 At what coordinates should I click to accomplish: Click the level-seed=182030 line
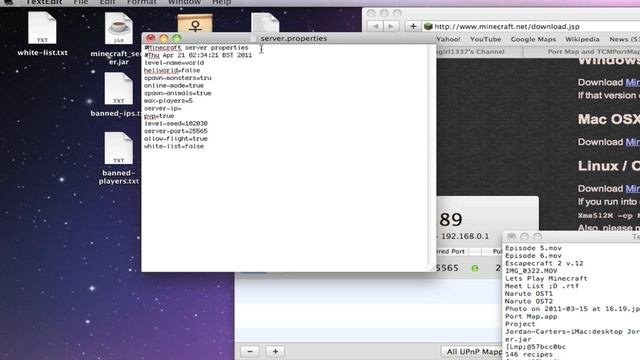pyautogui.click(x=176, y=124)
